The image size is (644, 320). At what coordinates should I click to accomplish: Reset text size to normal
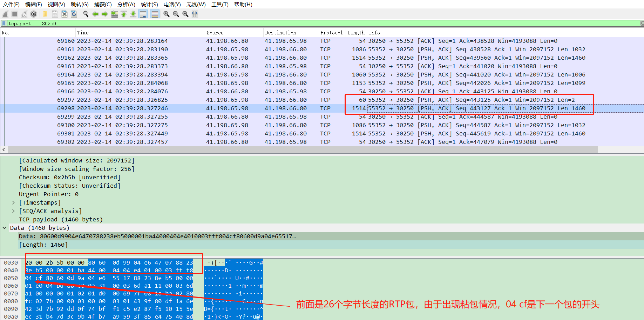tap(185, 14)
